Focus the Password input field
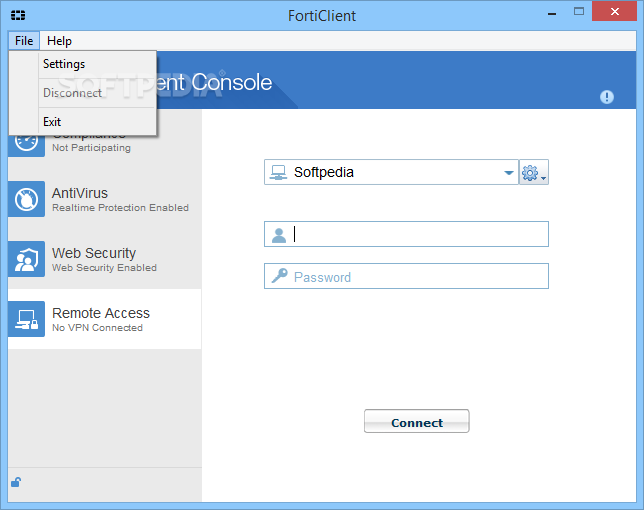Viewport: 644px width, 510px height. pyautogui.click(x=406, y=276)
